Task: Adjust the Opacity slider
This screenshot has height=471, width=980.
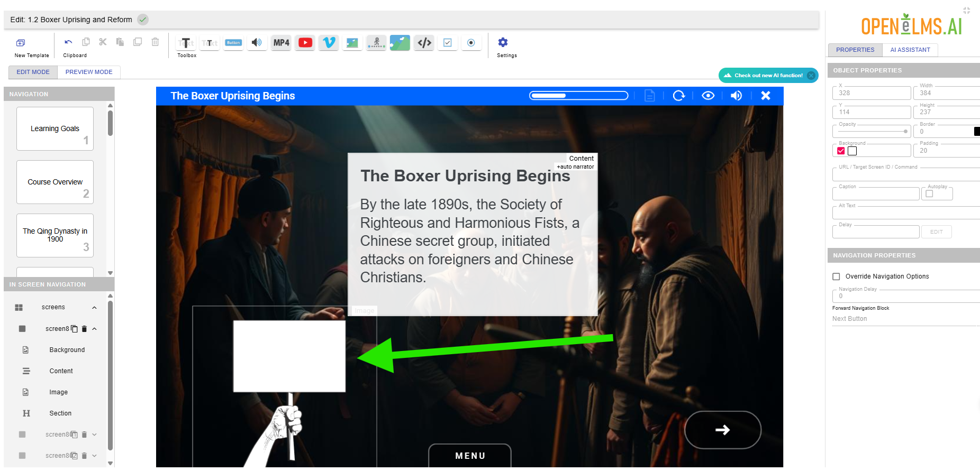Action: pos(872,132)
